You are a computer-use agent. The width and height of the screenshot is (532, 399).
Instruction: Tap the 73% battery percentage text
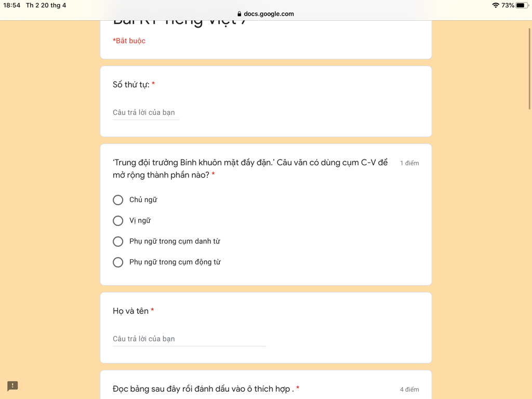pos(508,5)
